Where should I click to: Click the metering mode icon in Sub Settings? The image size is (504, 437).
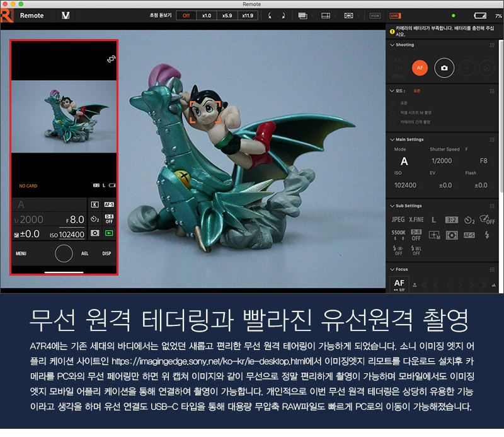pyautogui.click(x=451, y=235)
